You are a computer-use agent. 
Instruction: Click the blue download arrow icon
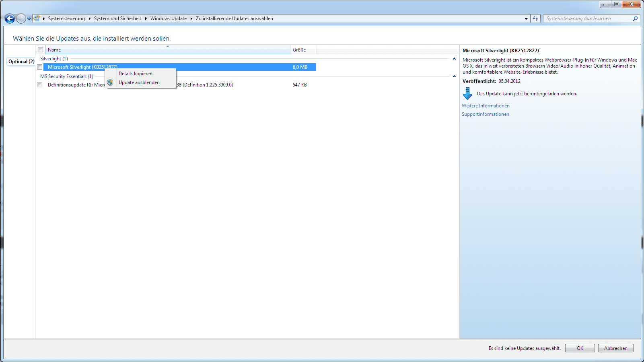click(467, 94)
